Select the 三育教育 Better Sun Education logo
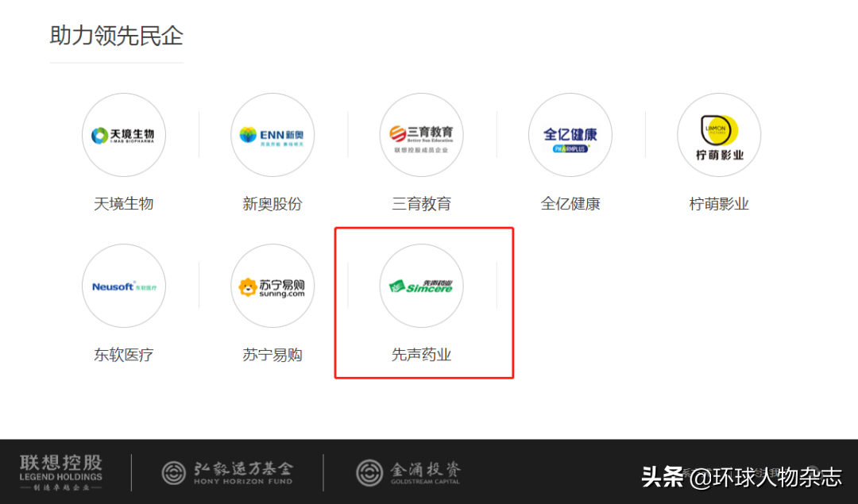Viewport: 858px width, 504px height. coord(421,135)
